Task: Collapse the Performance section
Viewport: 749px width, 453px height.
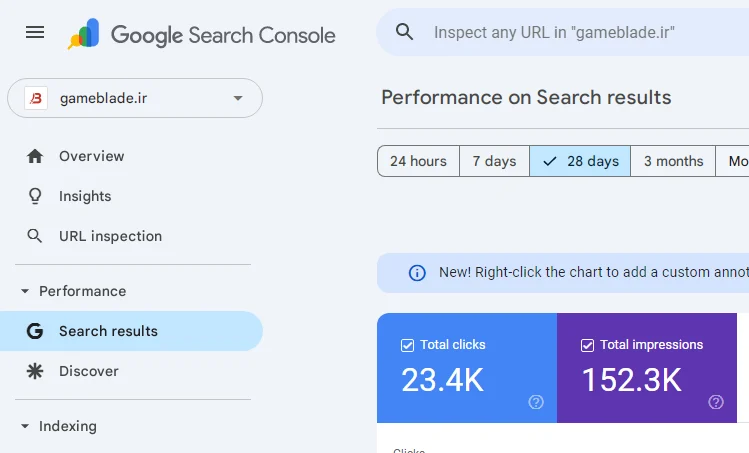Action: click(x=25, y=292)
